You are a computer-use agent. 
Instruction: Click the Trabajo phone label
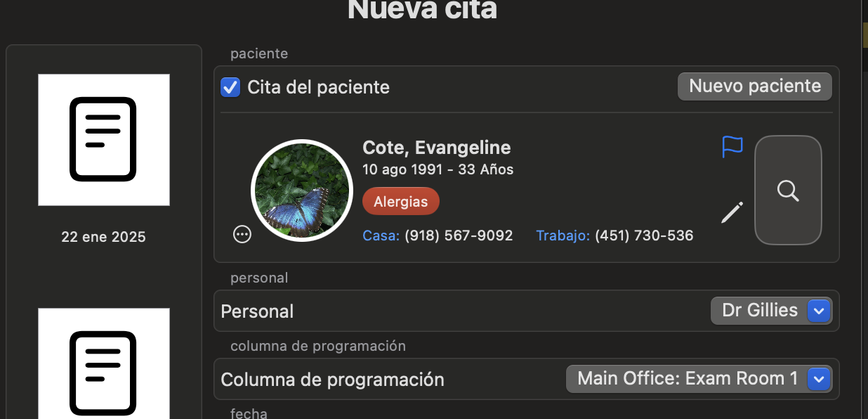click(x=563, y=236)
